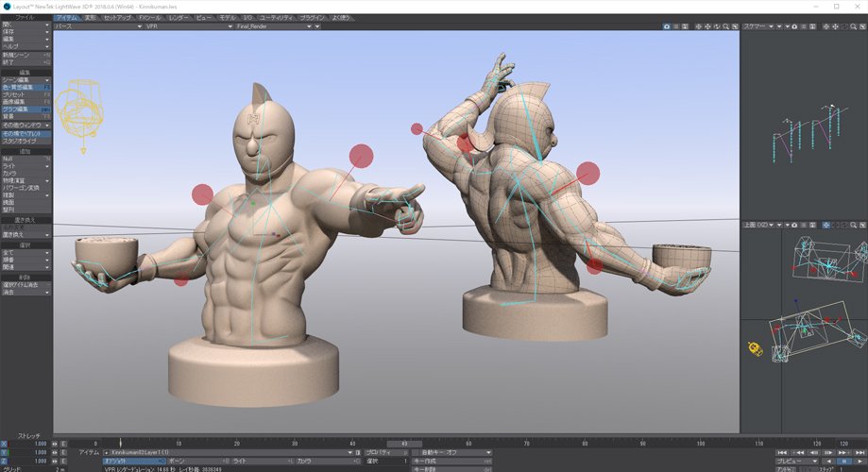Toggle the Y axis channel button
The height and width of the screenshot is (472, 868).
point(5,452)
